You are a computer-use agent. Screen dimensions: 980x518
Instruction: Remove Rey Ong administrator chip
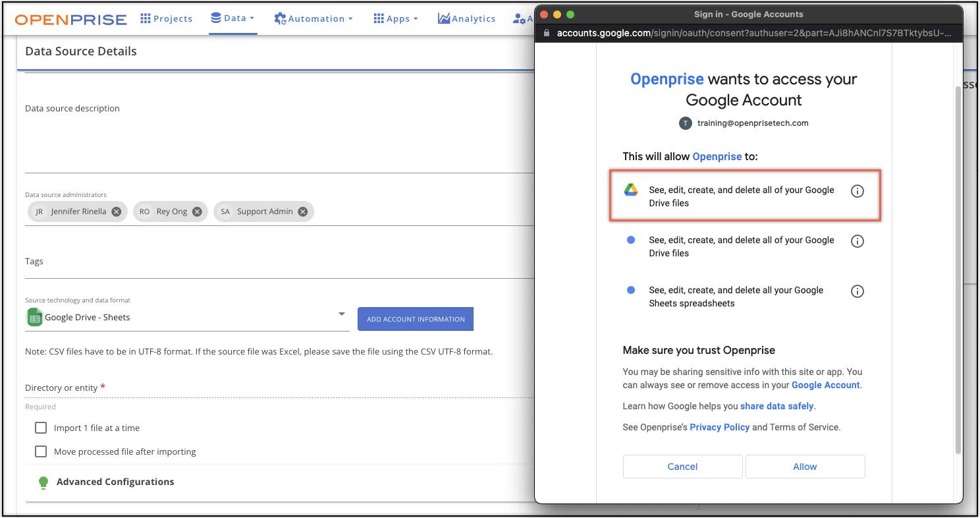[x=197, y=212]
